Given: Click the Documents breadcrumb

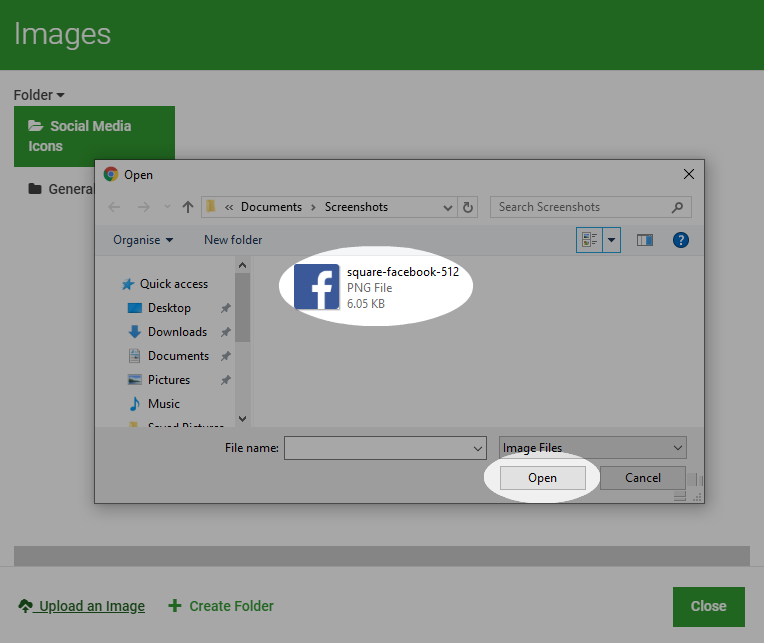Looking at the screenshot, I should [x=271, y=207].
